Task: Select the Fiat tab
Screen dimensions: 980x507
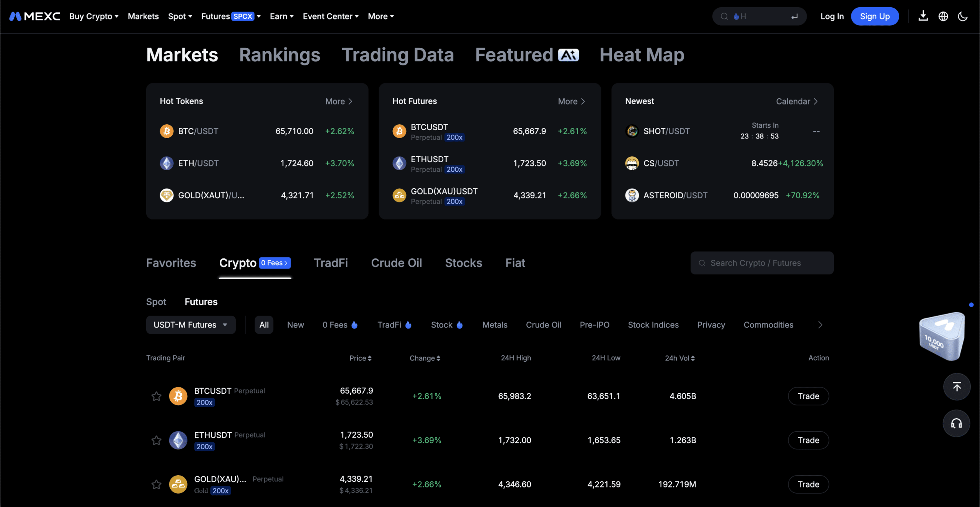Action: click(515, 263)
